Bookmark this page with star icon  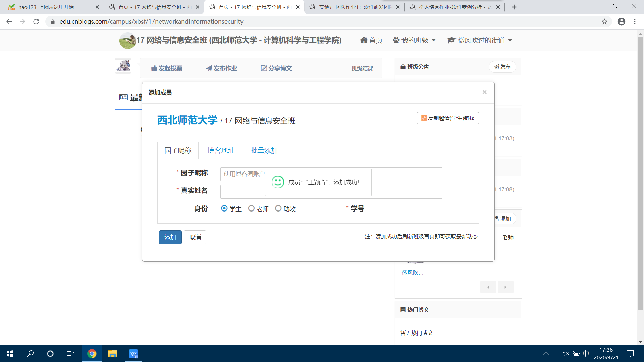tap(604, 22)
